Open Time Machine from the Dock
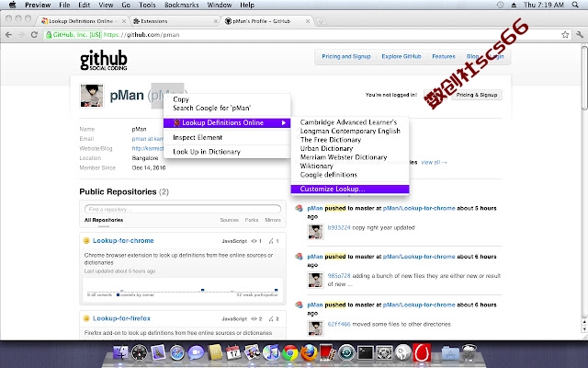588x368 pixels. click(x=346, y=353)
